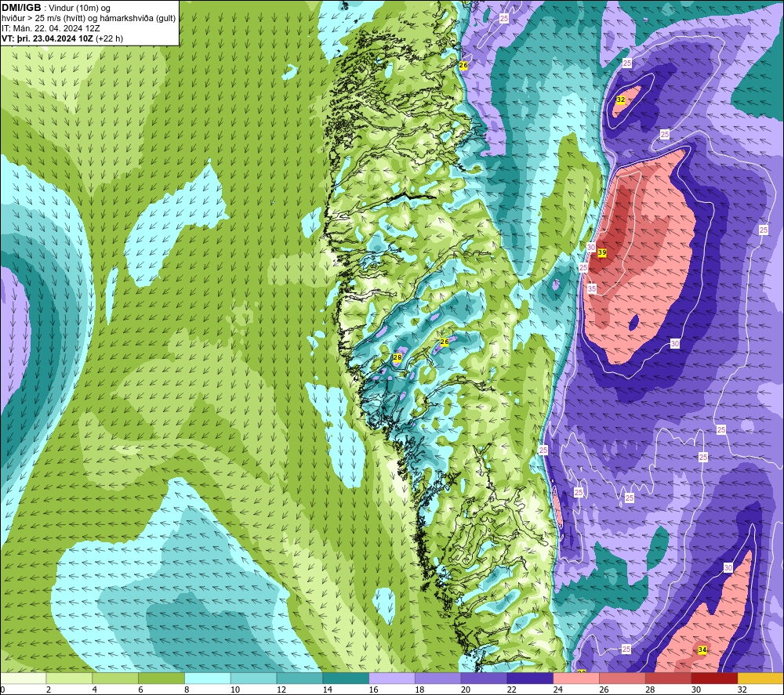
Task: Click the 'VT: þri. 23.04.2024 10Z' line
Action: pos(48,38)
